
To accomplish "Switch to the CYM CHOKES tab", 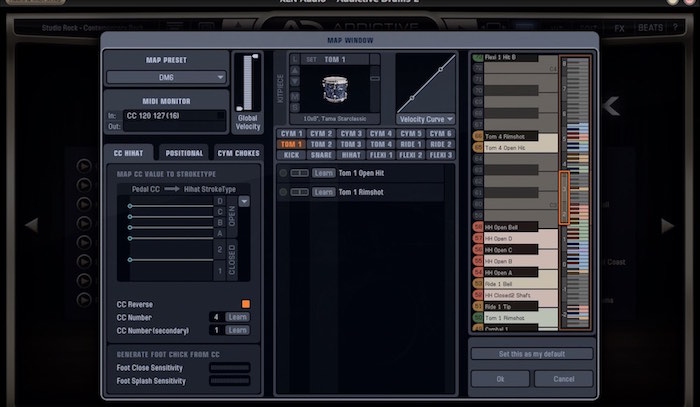I will click(x=238, y=153).
